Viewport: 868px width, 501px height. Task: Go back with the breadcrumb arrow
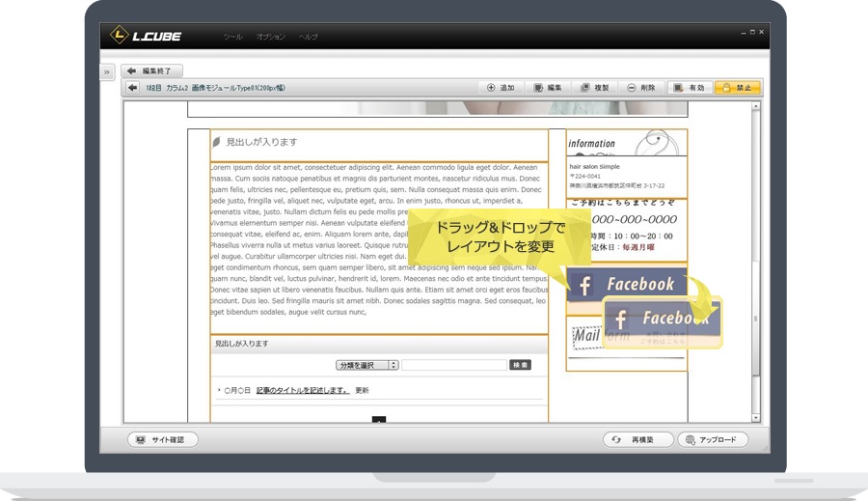132,88
